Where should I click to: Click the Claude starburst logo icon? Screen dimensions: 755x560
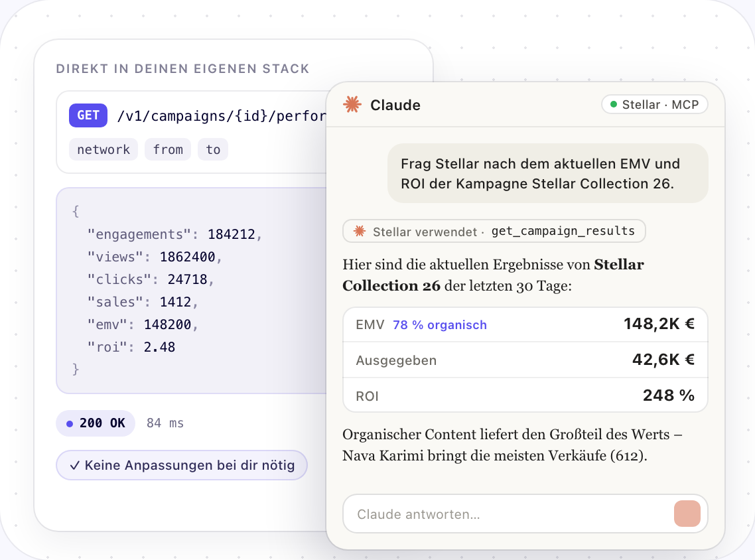point(352,104)
